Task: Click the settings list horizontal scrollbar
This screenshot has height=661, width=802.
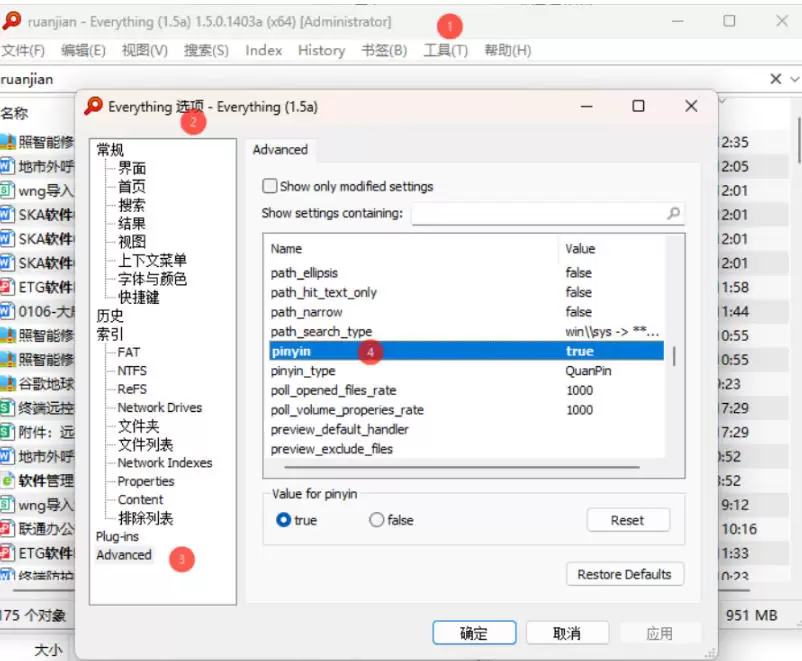Action: pyautogui.click(x=462, y=467)
